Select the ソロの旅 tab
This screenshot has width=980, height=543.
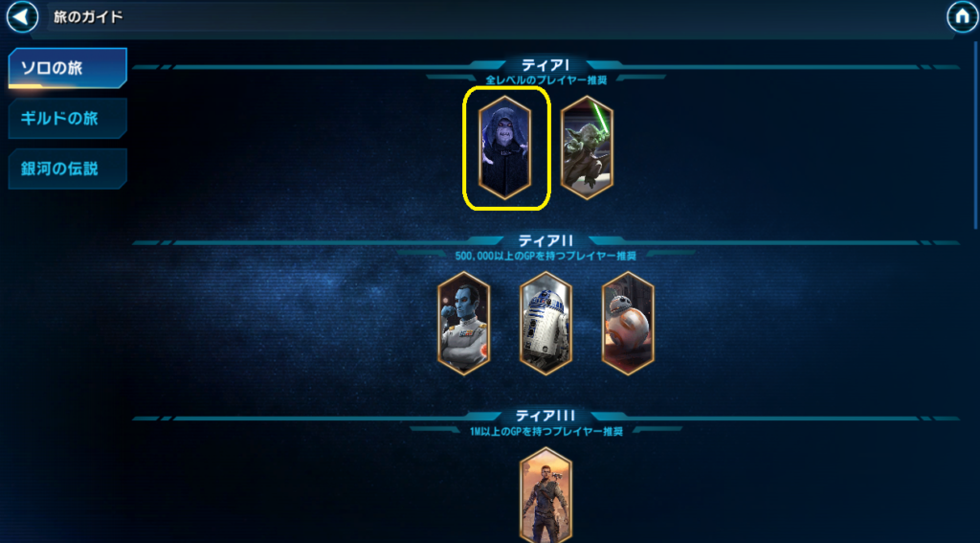[68, 68]
